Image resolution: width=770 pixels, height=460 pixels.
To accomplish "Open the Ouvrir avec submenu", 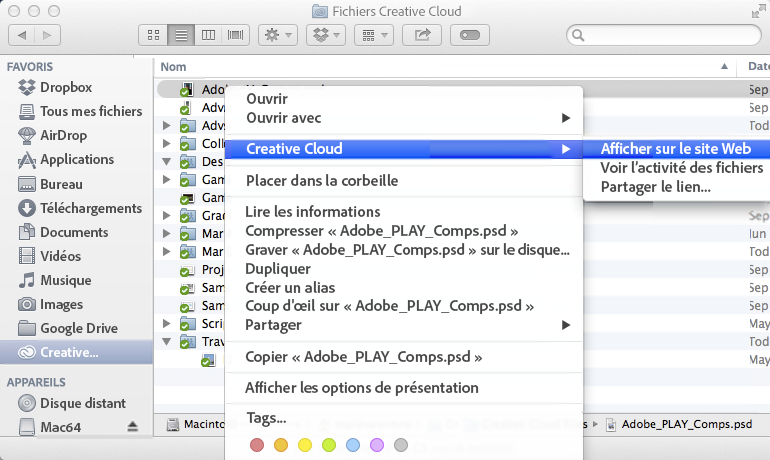I will 404,118.
